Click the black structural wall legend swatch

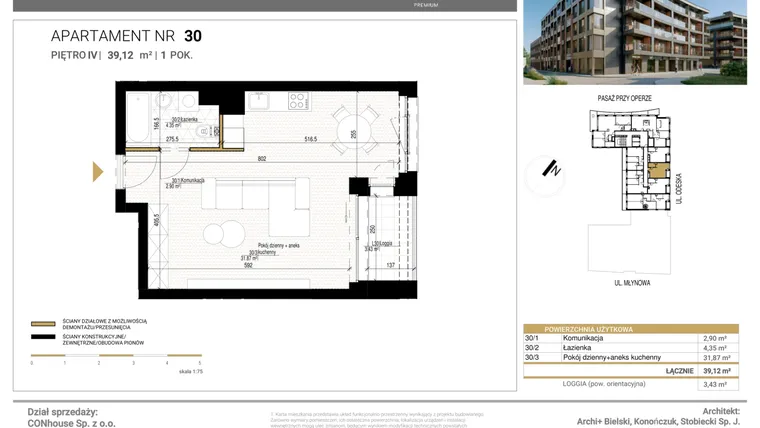coord(43,337)
